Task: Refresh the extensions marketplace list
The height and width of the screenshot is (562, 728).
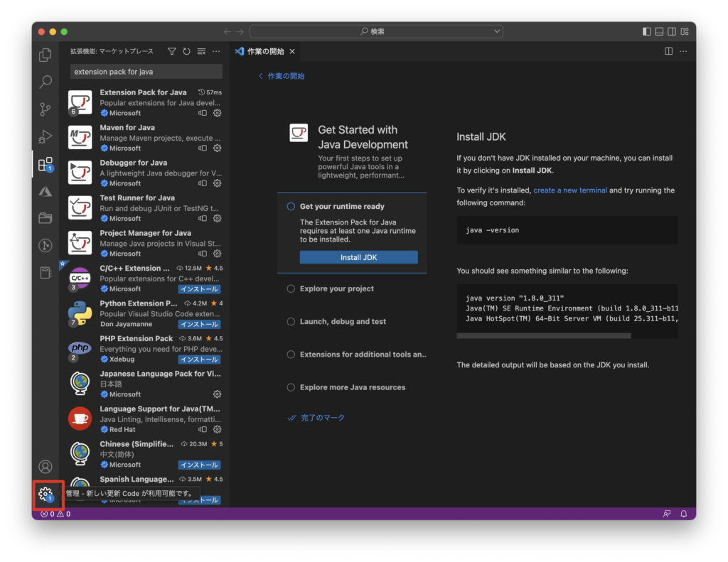Action: click(186, 51)
